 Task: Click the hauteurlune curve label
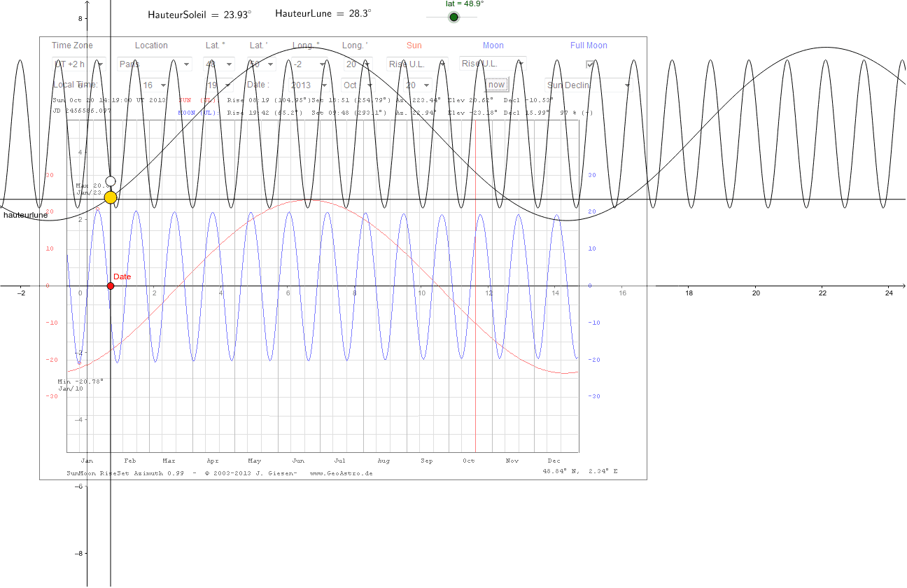click(25, 215)
